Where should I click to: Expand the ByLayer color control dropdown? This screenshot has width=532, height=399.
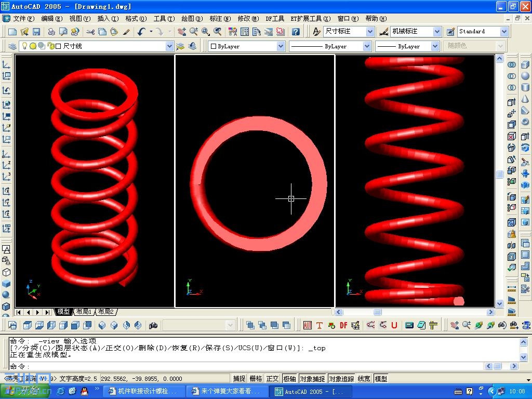[x=281, y=46]
